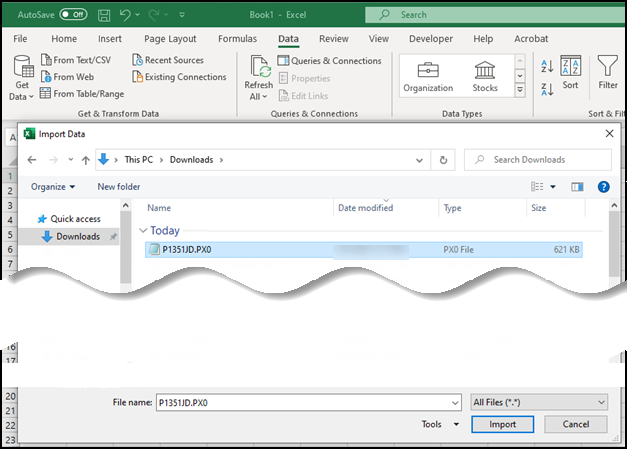Click the From Web icon

(x=46, y=77)
